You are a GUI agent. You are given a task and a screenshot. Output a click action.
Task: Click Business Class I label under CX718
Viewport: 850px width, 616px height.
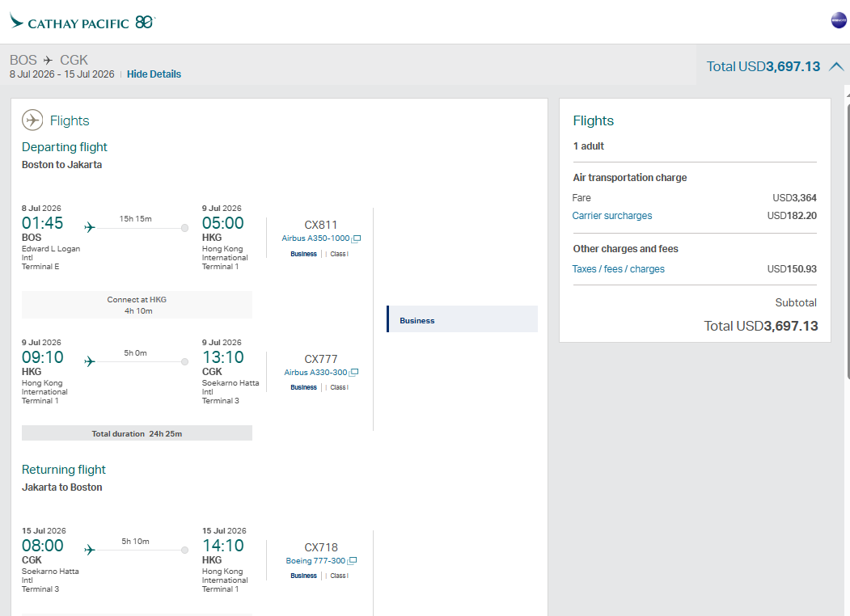(x=319, y=576)
